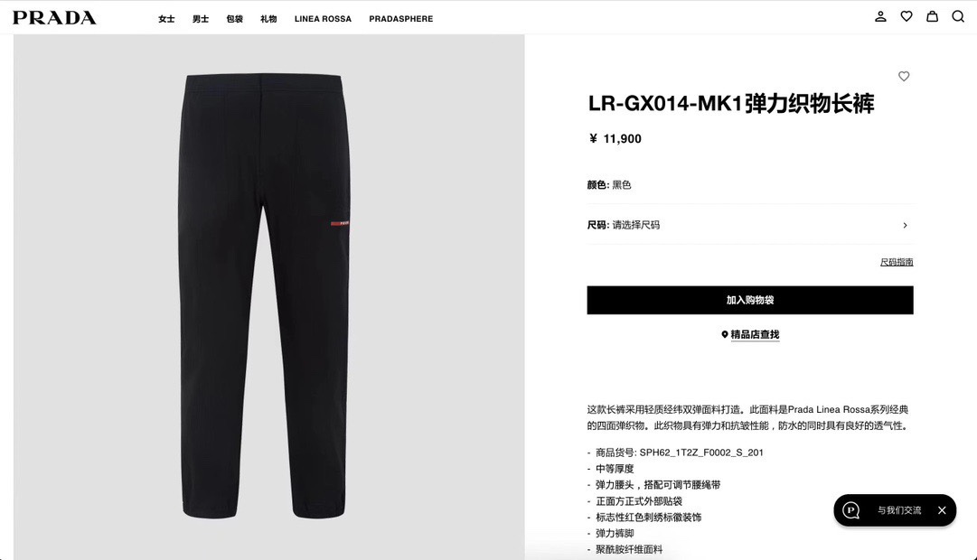Open the 男士 menu
977x560 pixels.
(x=201, y=19)
